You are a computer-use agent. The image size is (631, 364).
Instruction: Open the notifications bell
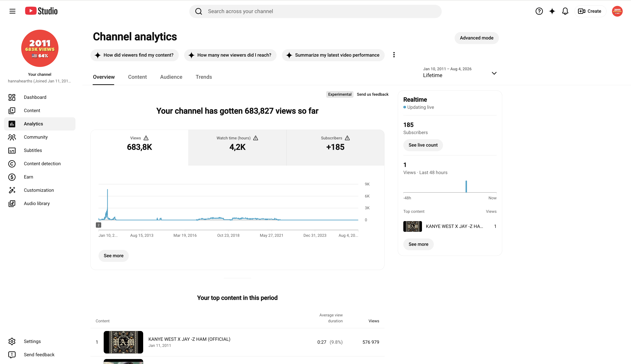click(565, 11)
